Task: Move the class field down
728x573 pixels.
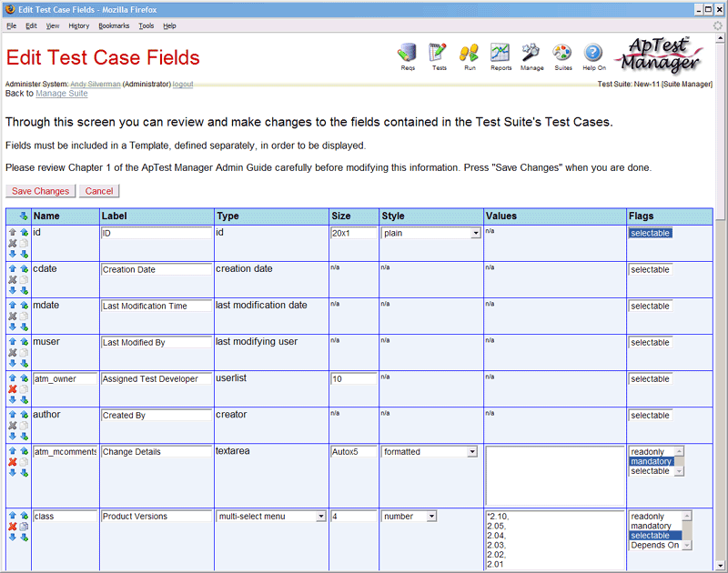Action: (x=13, y=538)
